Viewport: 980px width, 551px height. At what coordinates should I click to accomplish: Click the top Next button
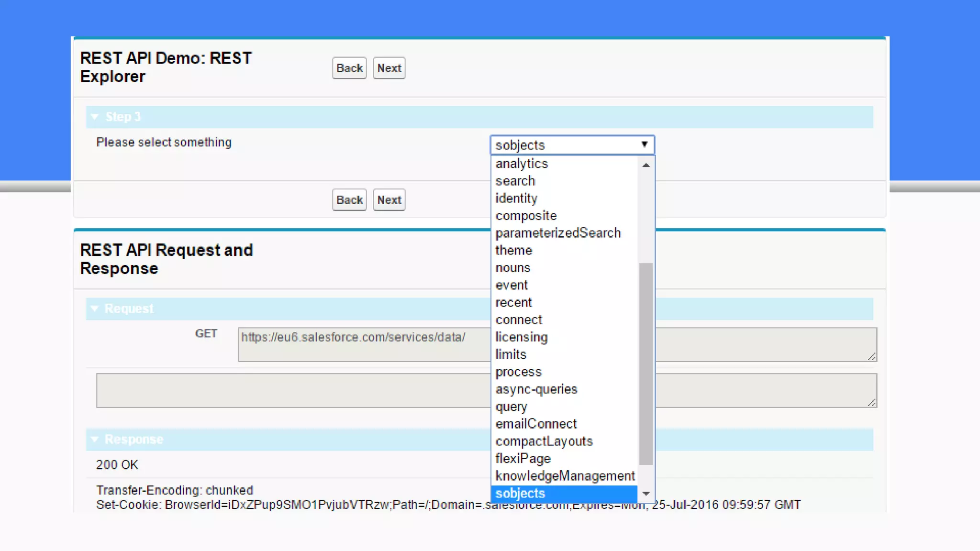coord(389,68)
